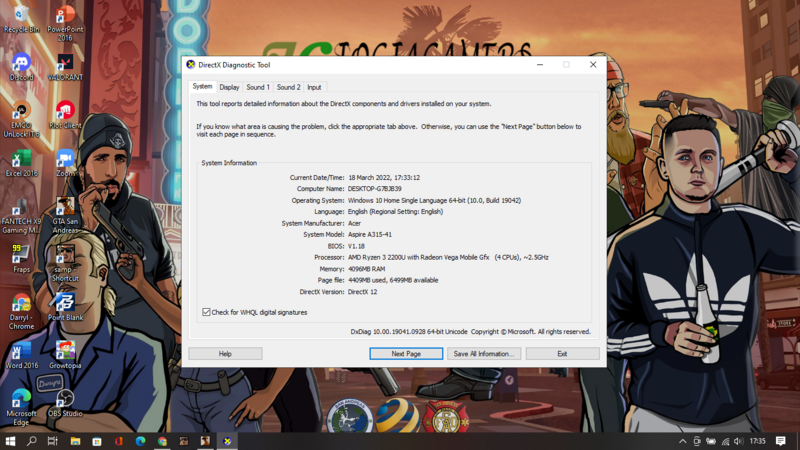Open Excel 2016 desktop shortcut
The height and width of the screenshot is (450, 800).
click(21, 163)
